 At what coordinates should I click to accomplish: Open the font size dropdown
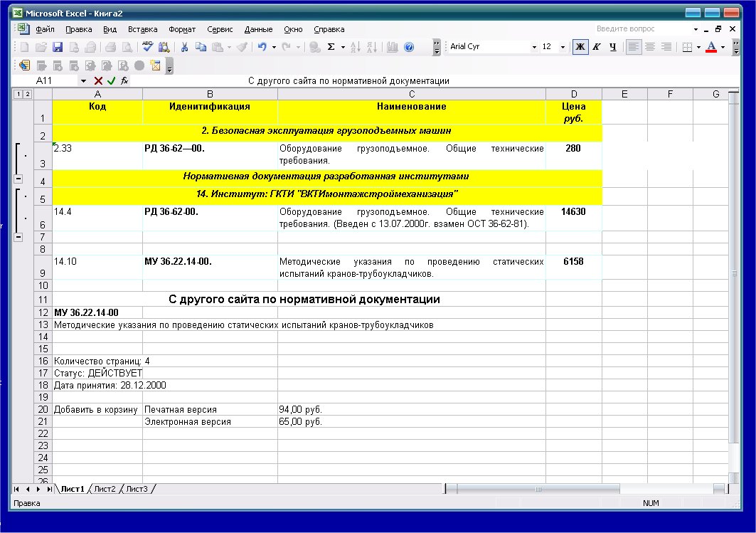pyautogui.click(x=562, y=47)
